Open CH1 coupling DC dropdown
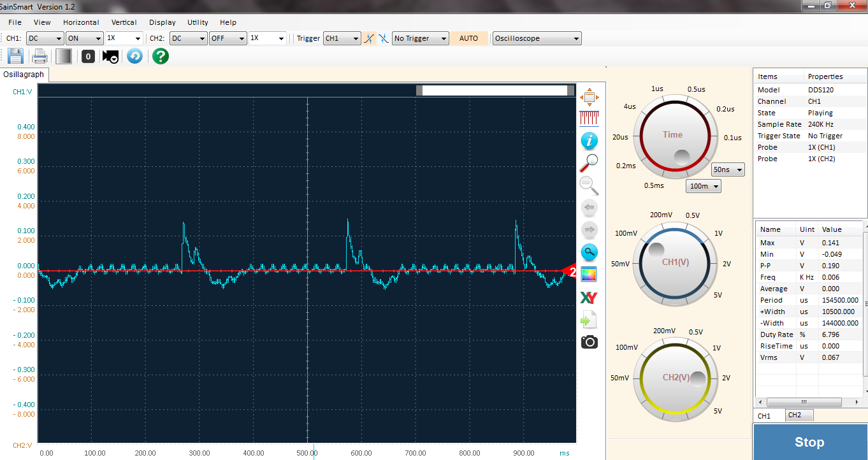The height and width of the screenshot is (460, 868). (45, 38)
